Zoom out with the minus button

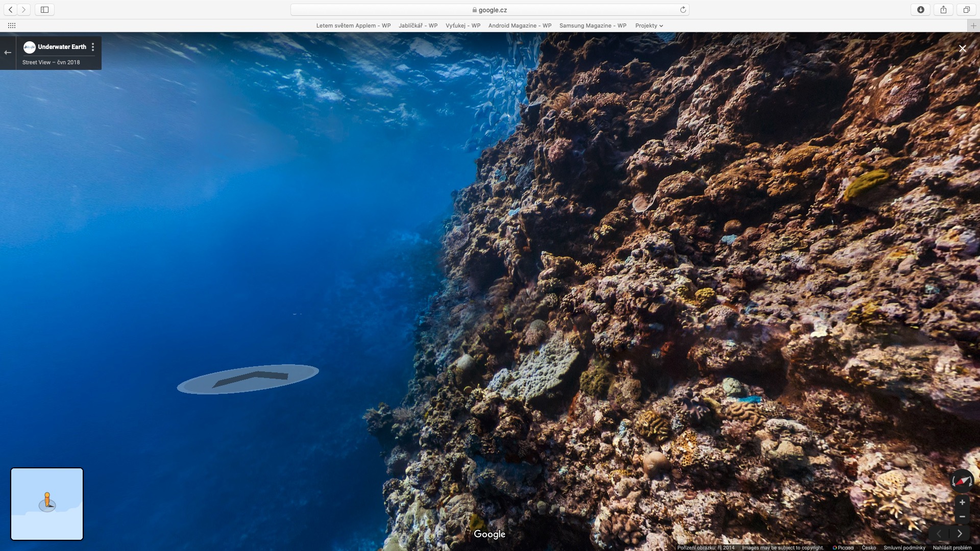point(962,517)
